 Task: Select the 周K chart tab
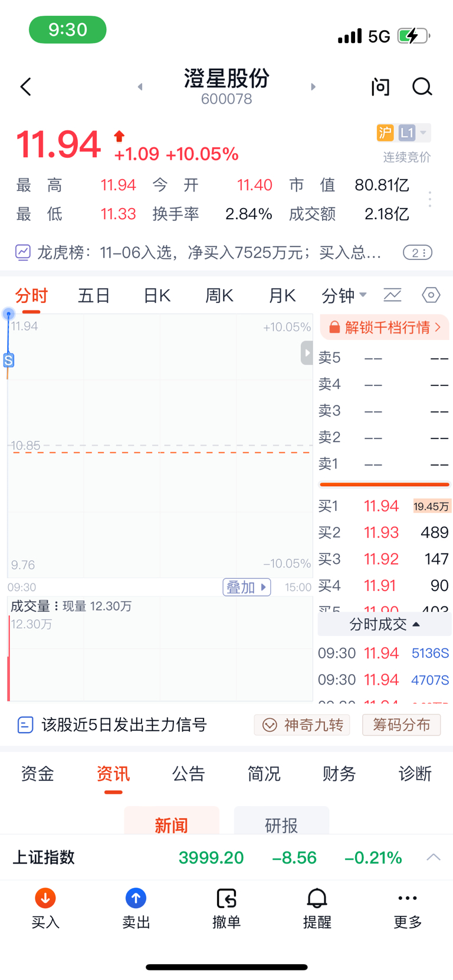pos(219,296)
